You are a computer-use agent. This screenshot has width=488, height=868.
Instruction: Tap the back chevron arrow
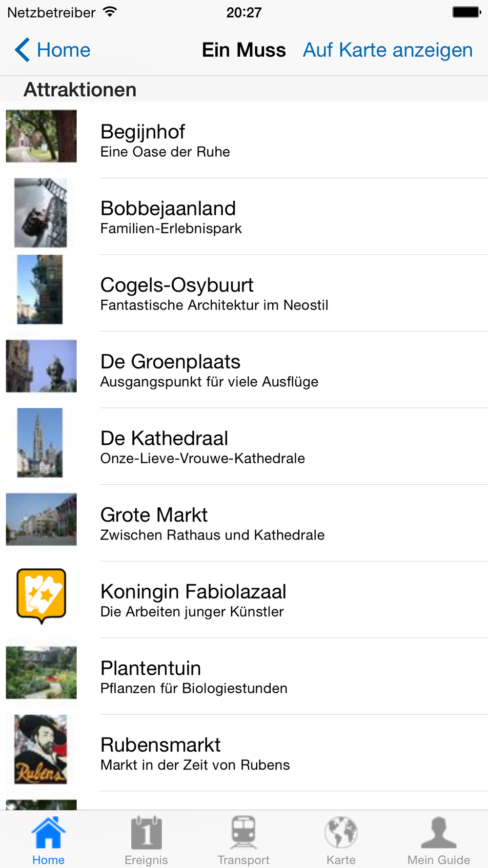[x=22, y=50]
